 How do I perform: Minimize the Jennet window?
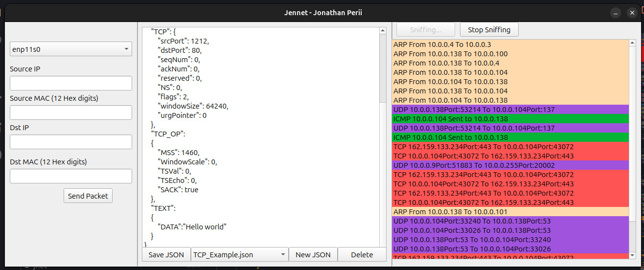point(616,12)
